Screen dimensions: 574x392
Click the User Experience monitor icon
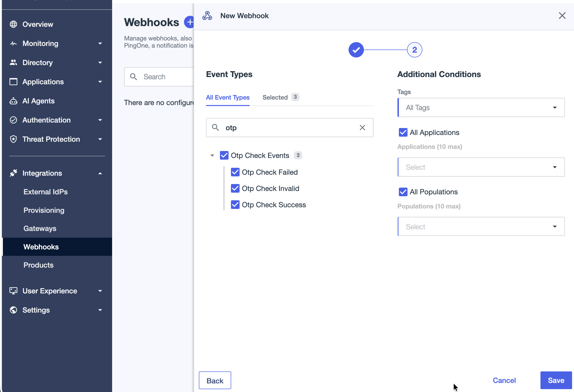[13, 291]
